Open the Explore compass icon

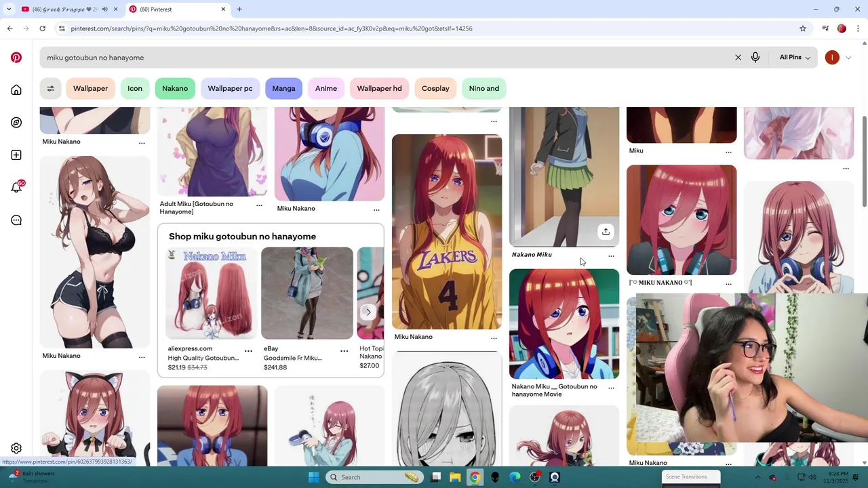(16, 123)
